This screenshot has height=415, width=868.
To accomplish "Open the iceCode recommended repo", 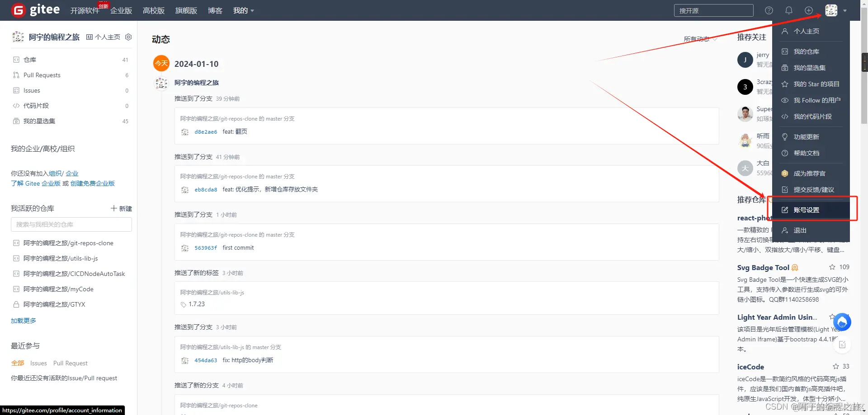I will [x=750, y=367].
